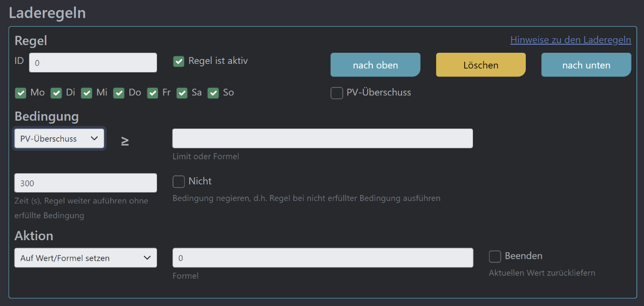Toggle the 'Nicht' condition checkbox
This screenshot has width=644, height=306.
point(179,181)
